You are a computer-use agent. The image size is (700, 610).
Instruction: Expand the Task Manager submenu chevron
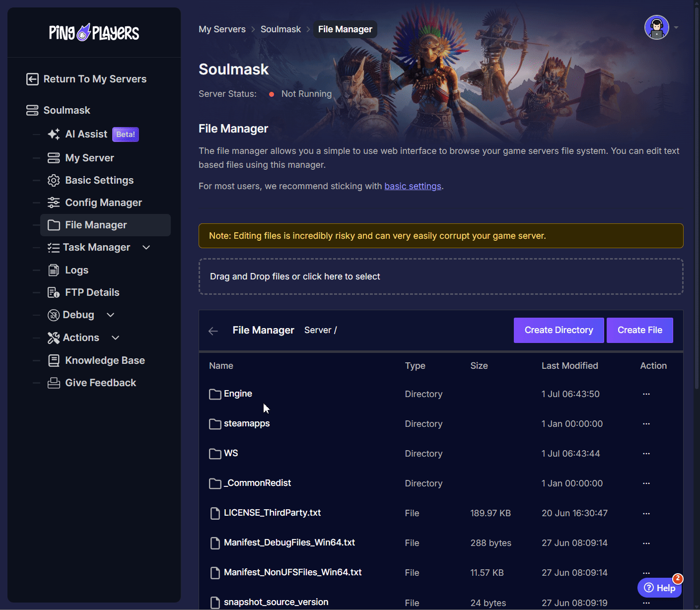146,247
